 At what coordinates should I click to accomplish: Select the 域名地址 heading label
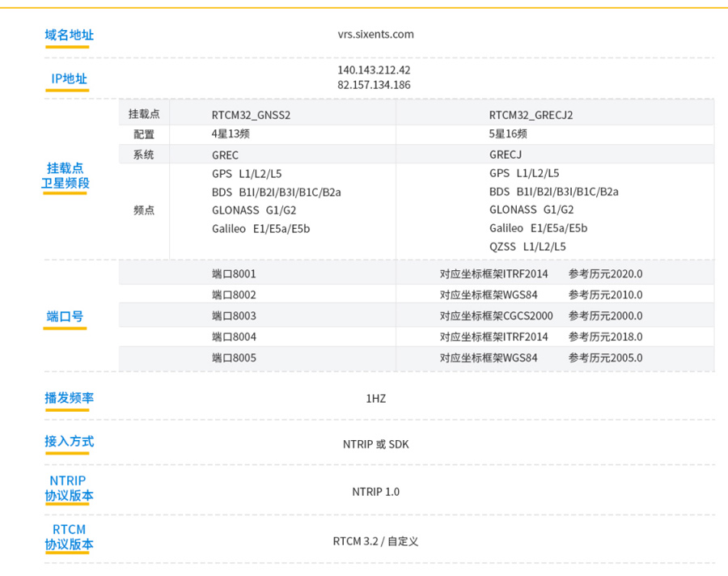click(69, 35)
